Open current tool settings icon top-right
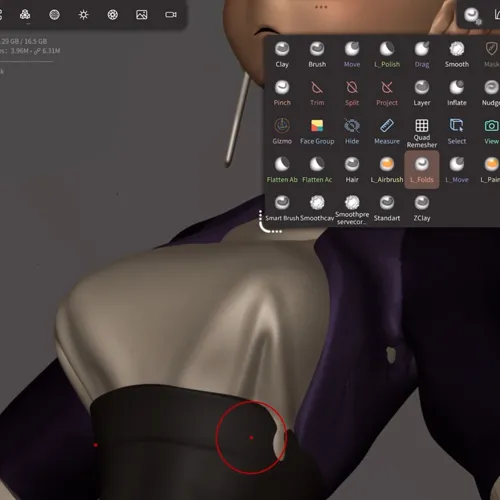The width and height of the screenshot is (500, 500). click(x=472, y=15)
